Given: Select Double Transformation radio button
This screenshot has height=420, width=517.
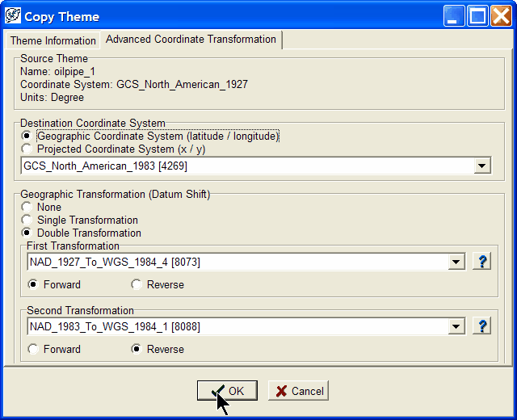Looking at the screenshot, I should (x=27, y=233).
